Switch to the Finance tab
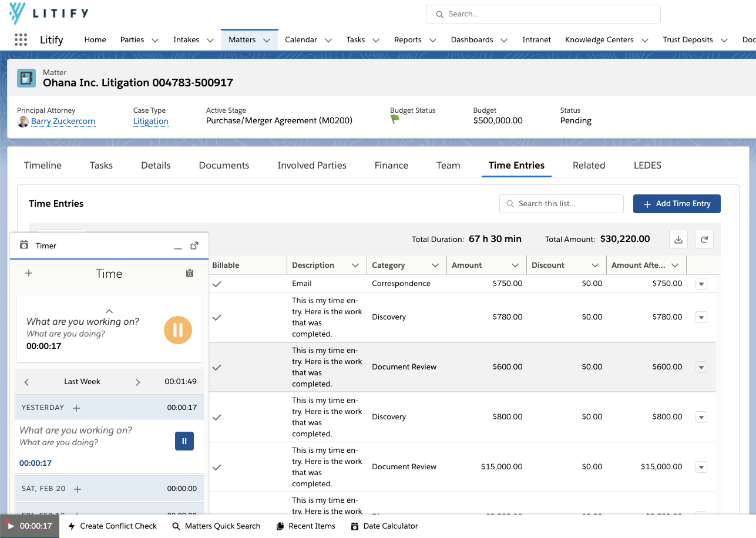Viewport: 756px width, 538px height. (x=391, y=165)
